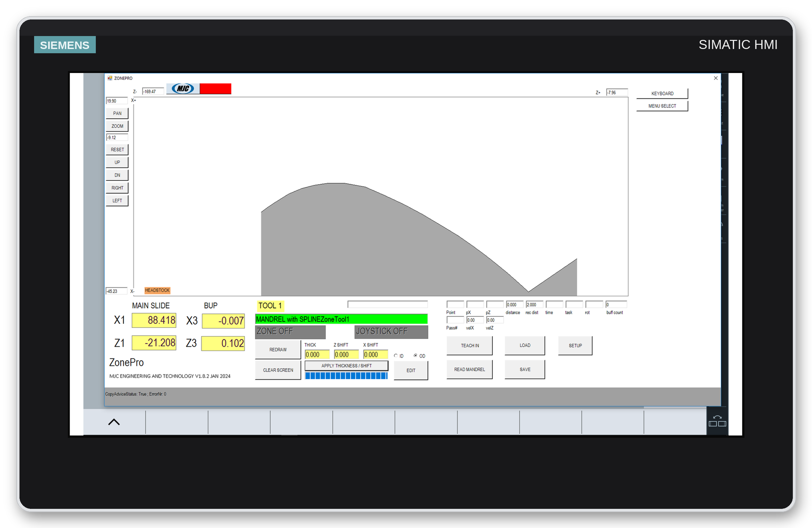Click the HEADSTOCK label
Screen dimensions: 812x528
[x=157, y=290]
